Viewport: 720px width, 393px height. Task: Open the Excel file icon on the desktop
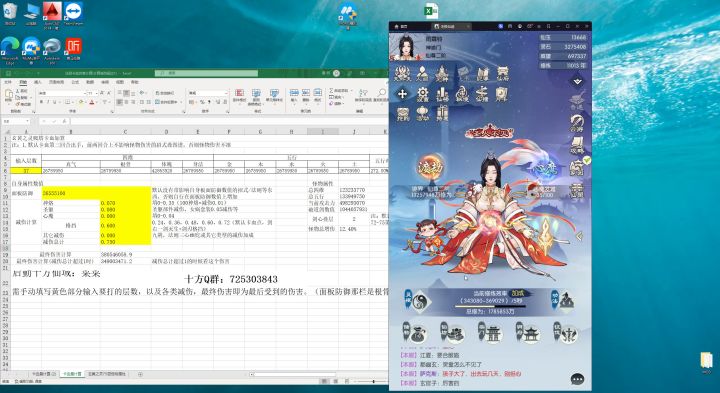[431, 11]
